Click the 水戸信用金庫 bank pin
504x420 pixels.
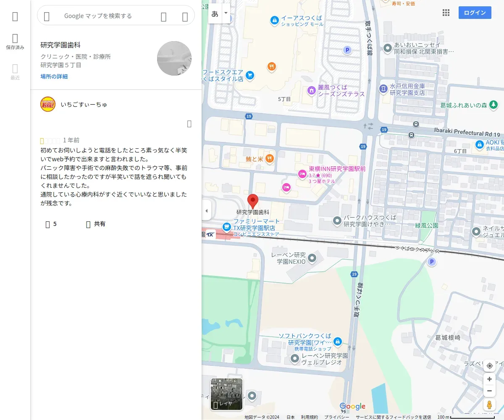click(x=383, y=89)
